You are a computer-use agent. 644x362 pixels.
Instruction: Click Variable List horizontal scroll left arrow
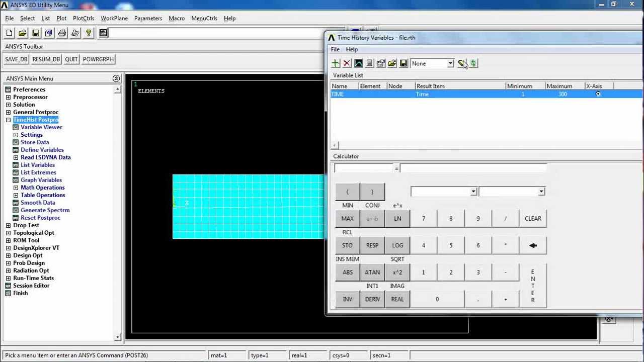(336, 145)
